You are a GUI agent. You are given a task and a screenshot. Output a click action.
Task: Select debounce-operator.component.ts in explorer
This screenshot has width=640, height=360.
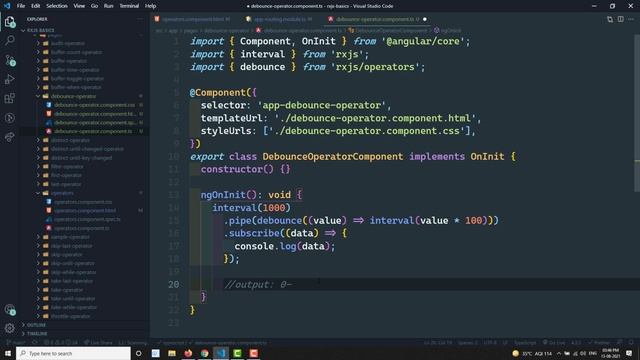93,131
